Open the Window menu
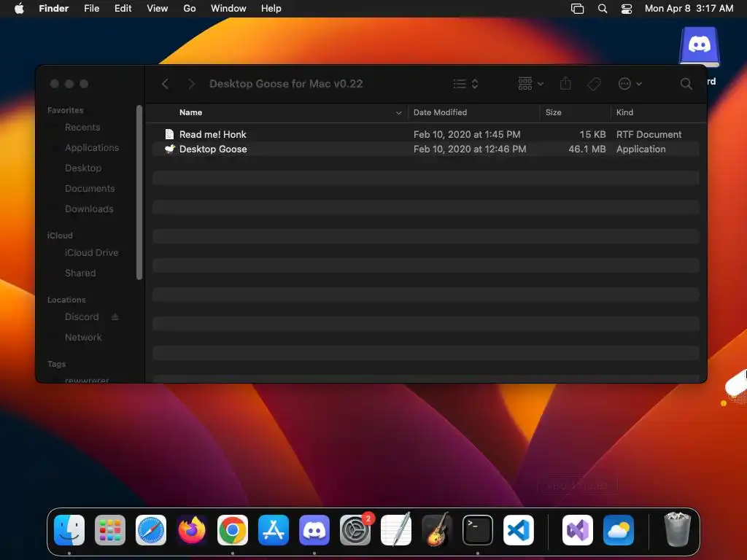 pyautogui.click(x=228, y=8)
